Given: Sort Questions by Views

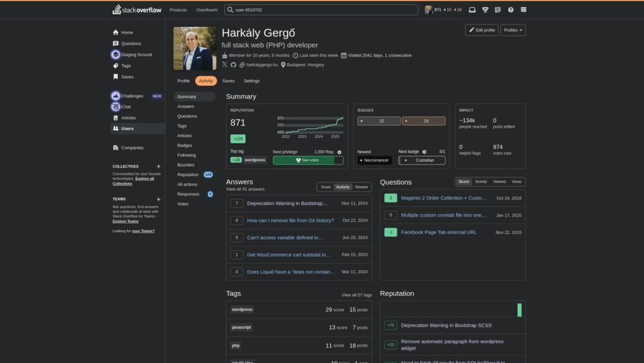Looking at the screenshot, I should click(516, 182).
